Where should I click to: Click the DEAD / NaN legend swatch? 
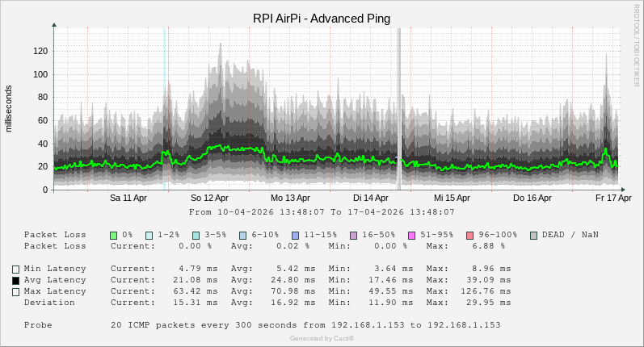(x=533, y=235)
